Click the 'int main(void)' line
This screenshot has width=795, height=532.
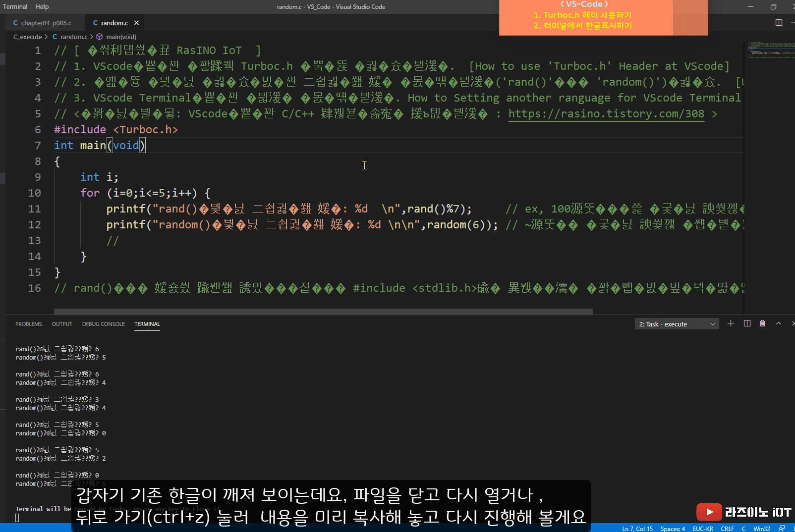[x=100, y=145]
